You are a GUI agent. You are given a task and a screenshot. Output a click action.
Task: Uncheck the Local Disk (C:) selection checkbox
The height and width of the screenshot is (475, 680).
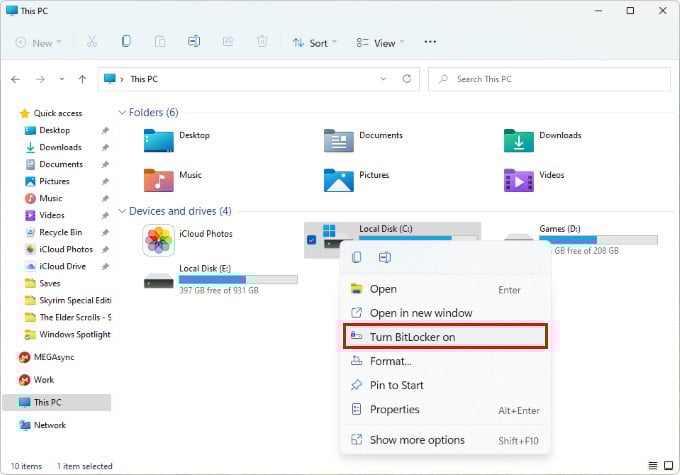(311, 239)
